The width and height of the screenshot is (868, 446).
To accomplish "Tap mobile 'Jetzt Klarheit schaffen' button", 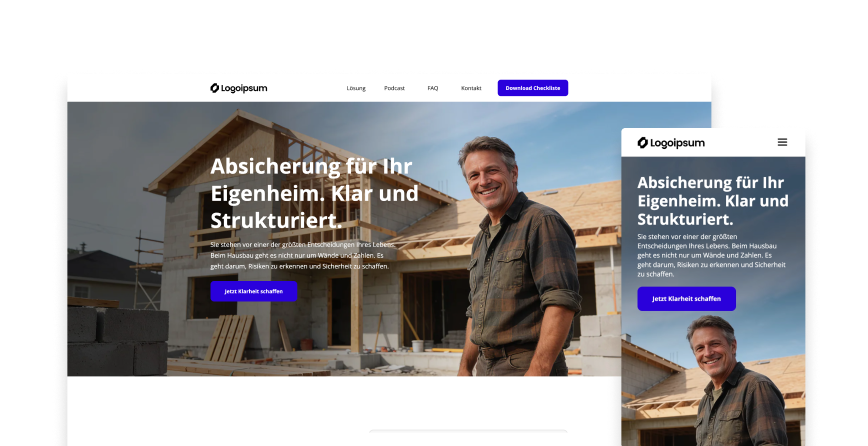I will (x=686, y=299).
